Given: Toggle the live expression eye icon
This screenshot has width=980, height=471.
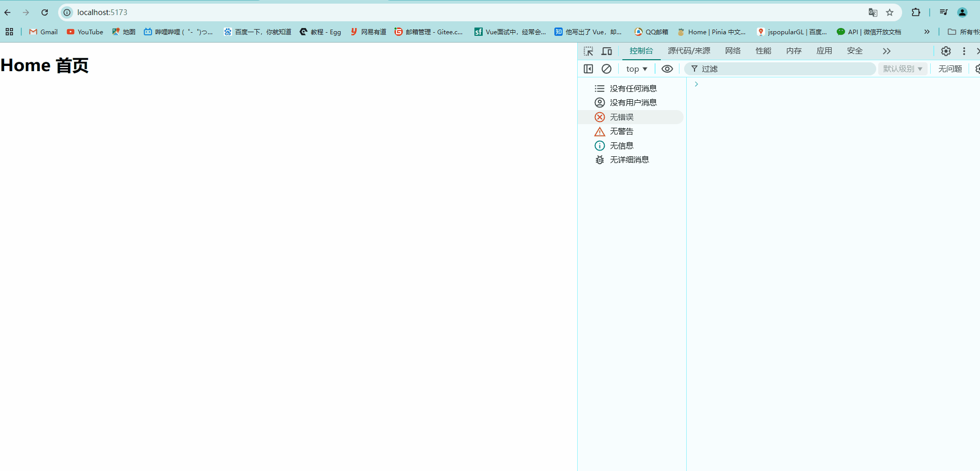Looking at the screenshot, I should (x=667, y=69).
